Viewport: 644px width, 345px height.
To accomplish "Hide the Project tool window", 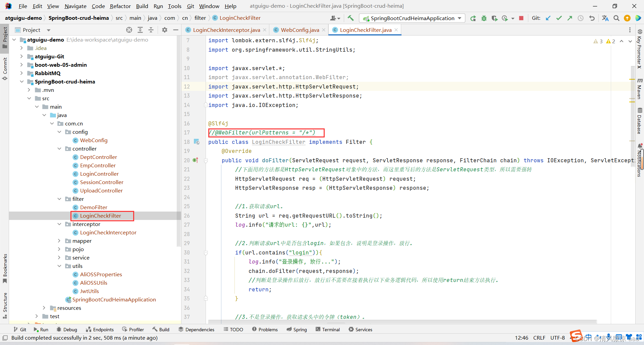I will pyautogui.click(x=175, y=30).
